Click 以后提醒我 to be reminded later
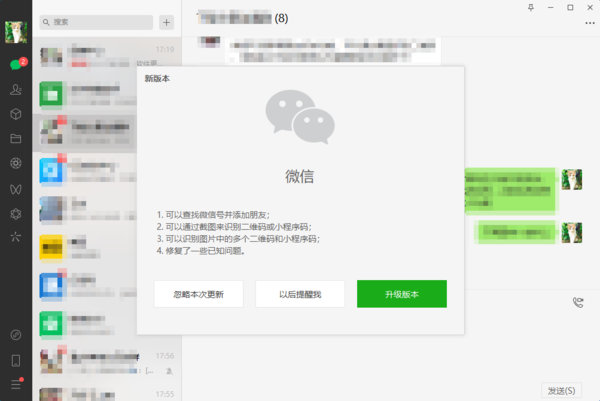Viewport: 600px width, 401px height. (300, 294)
